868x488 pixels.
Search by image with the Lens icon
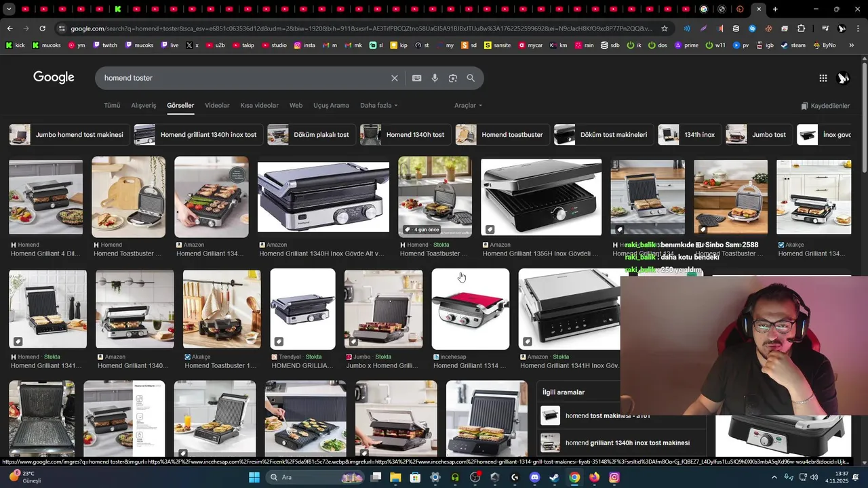[x=453, y=78]
